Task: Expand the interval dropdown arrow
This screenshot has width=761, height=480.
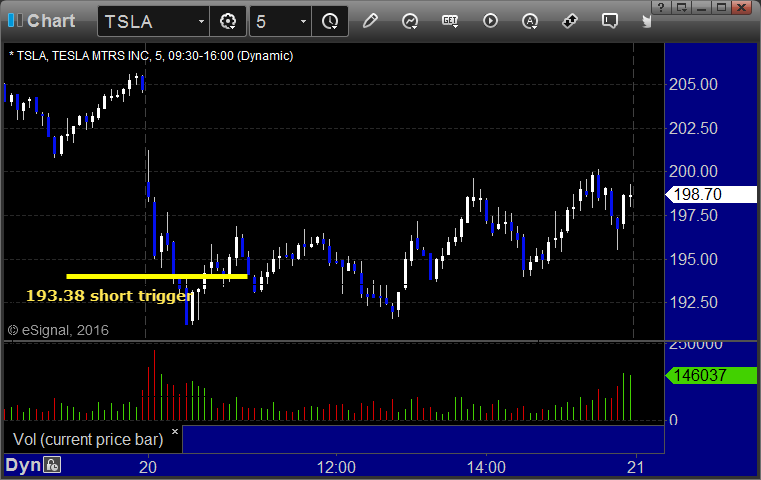Action: pyautogui.click(x=303, y=21)
